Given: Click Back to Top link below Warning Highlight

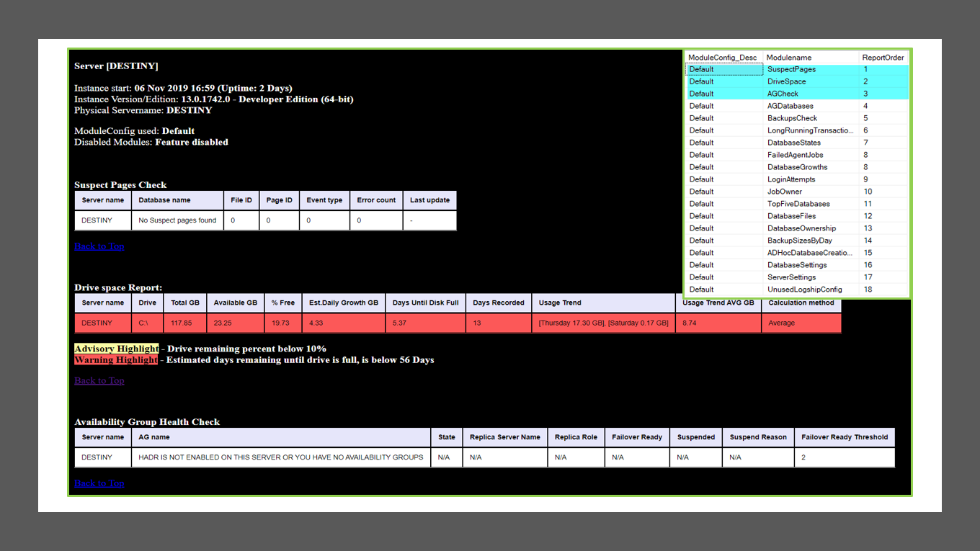Looking at the screenshot, I should pos(99,381).
